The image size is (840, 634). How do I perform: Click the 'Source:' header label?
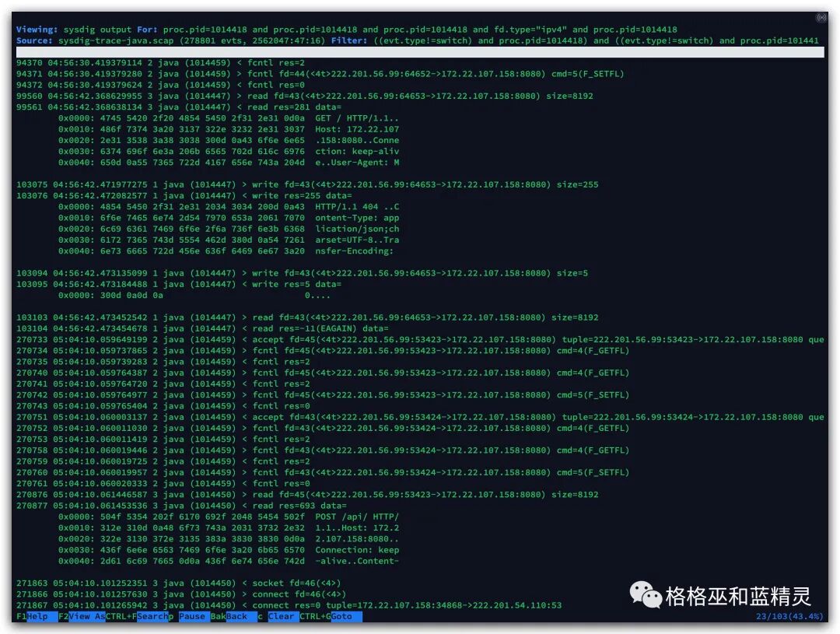34,40
